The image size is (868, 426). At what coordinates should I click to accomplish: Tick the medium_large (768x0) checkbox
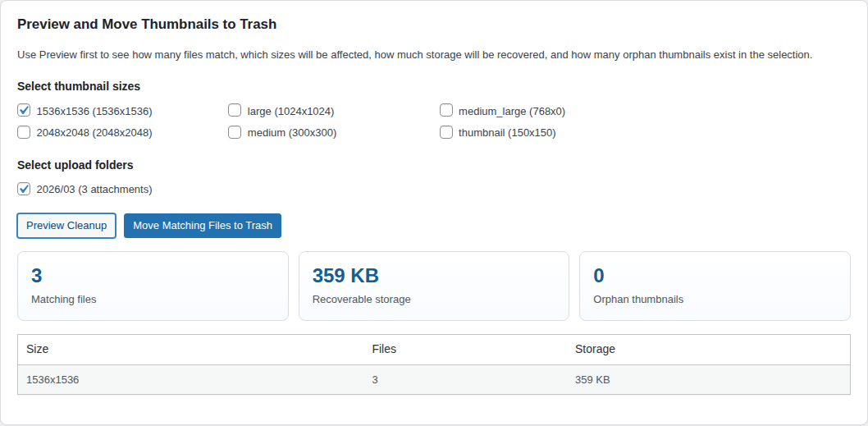[446, 110]
